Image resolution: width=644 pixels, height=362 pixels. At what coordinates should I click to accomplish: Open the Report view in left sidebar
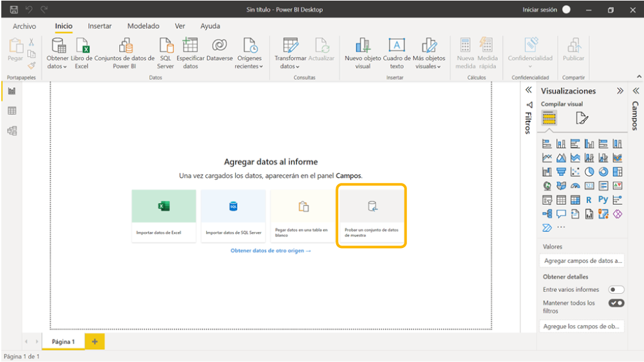pos(12,91)
